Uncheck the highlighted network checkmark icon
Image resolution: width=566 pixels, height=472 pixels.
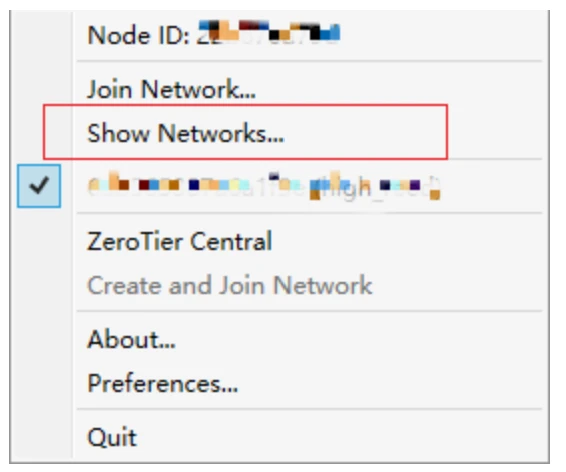(x=39, y=186)
